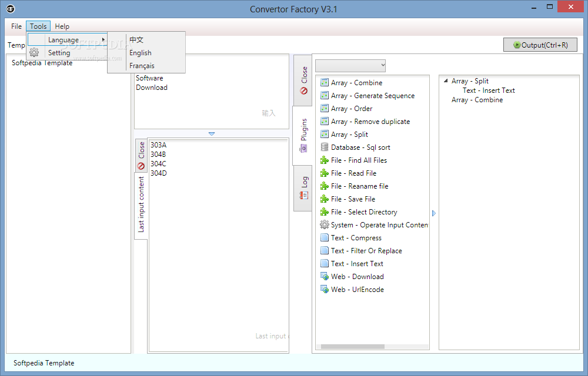Open the Tools menu

click(38, 26)
